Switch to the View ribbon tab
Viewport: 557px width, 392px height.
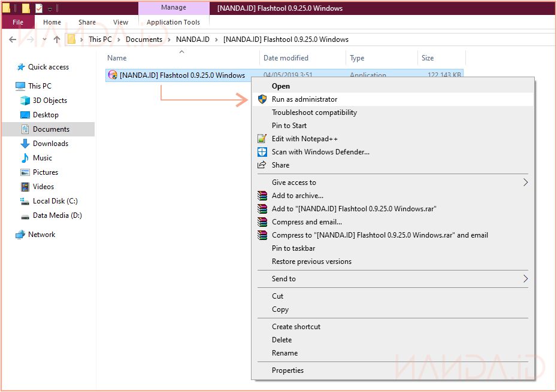(x=120, y=22)
